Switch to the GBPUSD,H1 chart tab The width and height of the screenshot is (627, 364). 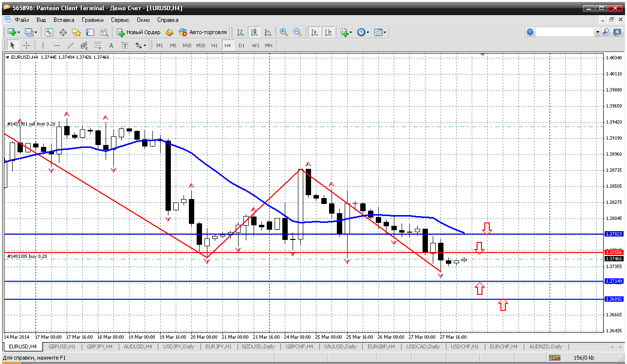coord(62,346)
